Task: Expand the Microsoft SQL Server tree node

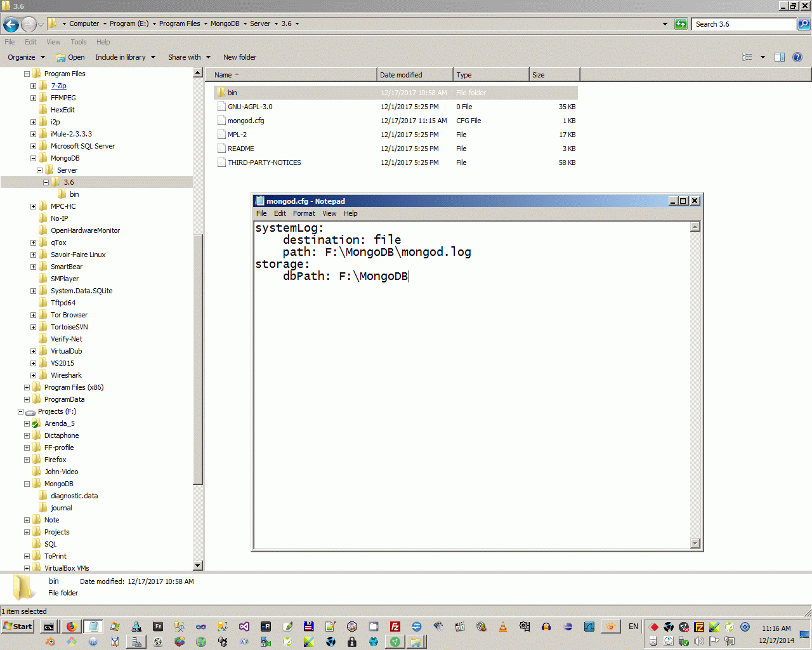Action: [x=33, y=146]
